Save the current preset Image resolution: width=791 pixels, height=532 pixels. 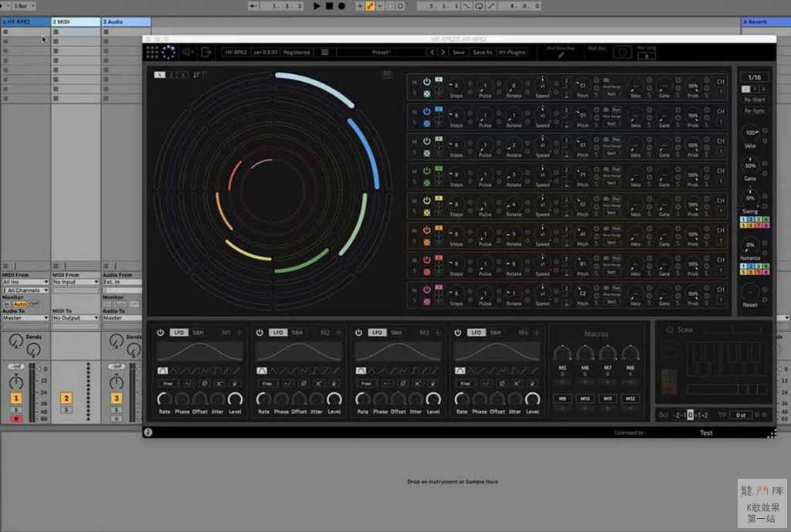(x=459, y=52)
